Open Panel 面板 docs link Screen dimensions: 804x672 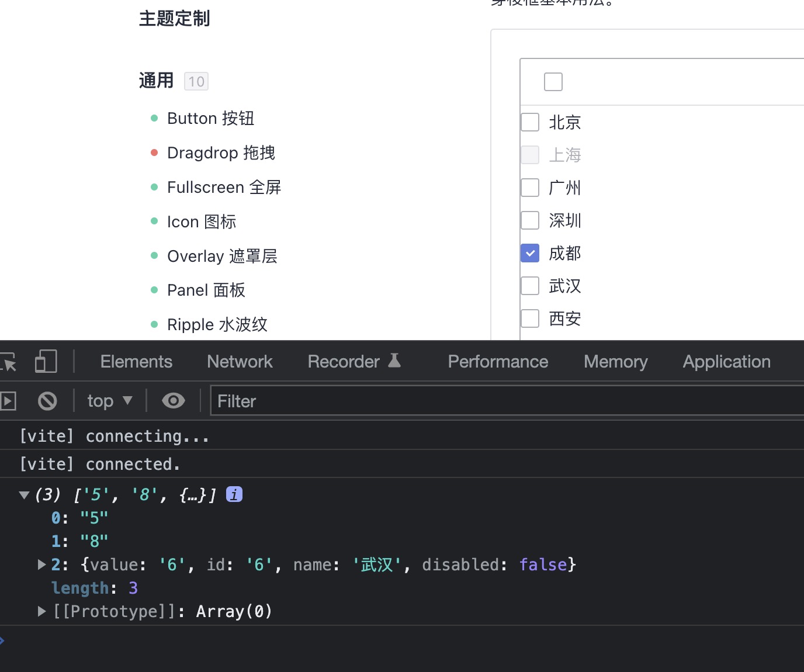point(206,290)
